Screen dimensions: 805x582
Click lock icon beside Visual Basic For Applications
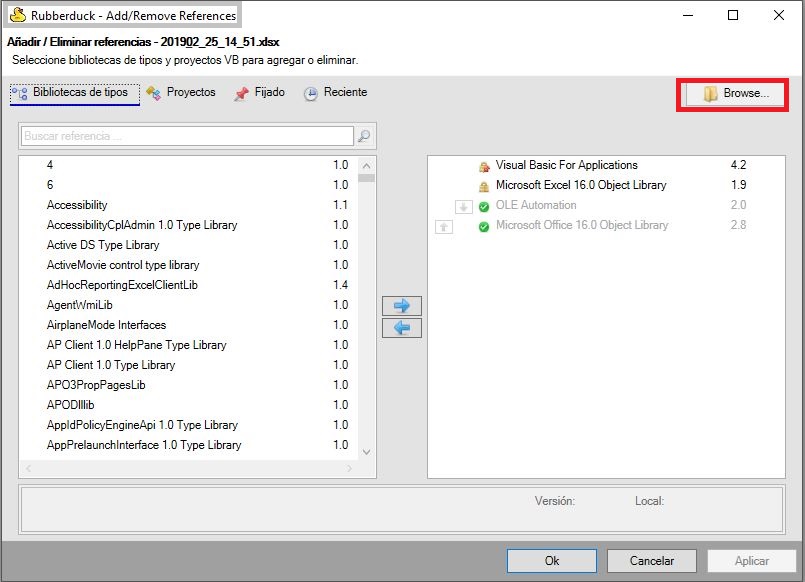click(484, 166)
